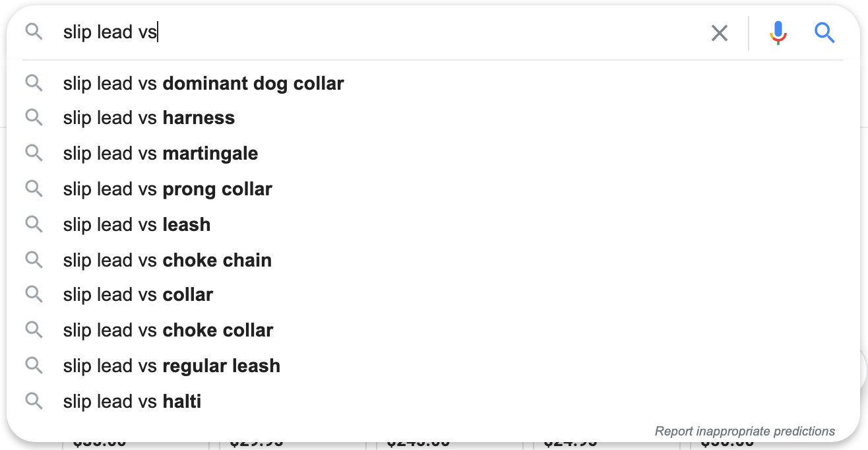Viewport: 868px width, 450px height.
Task: Pick 'slip lead vs choke collar' suggestion
Action: (433, 330)
